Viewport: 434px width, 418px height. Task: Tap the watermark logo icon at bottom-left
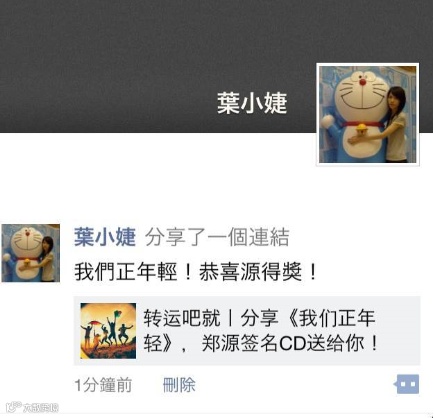[14, 407]
